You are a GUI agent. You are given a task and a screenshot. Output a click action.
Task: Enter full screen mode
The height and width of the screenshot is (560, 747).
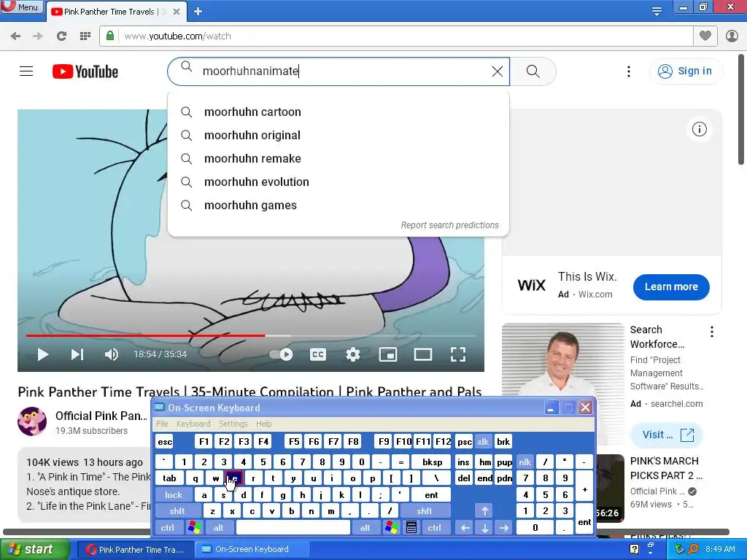458,354
